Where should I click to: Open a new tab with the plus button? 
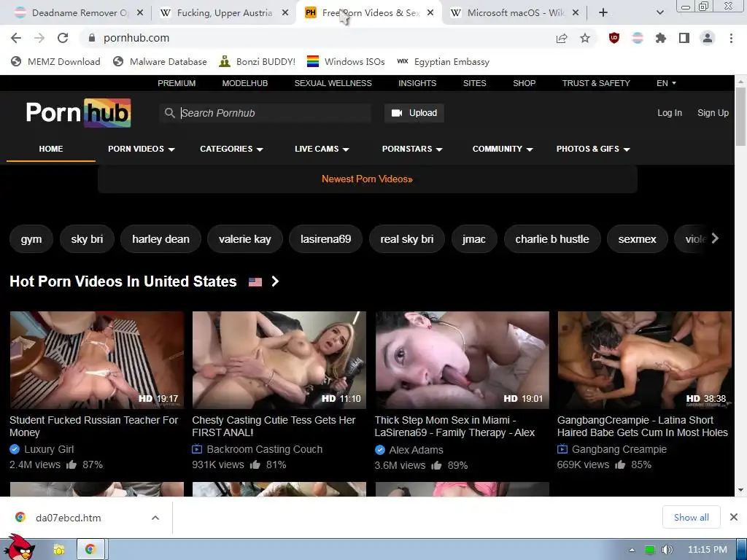click(603, 13)
